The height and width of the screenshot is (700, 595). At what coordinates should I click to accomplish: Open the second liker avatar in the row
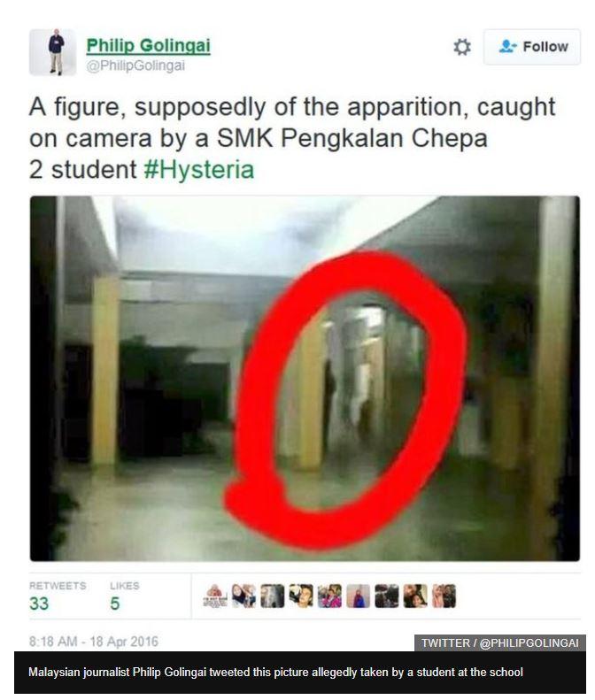pos(243,596)
